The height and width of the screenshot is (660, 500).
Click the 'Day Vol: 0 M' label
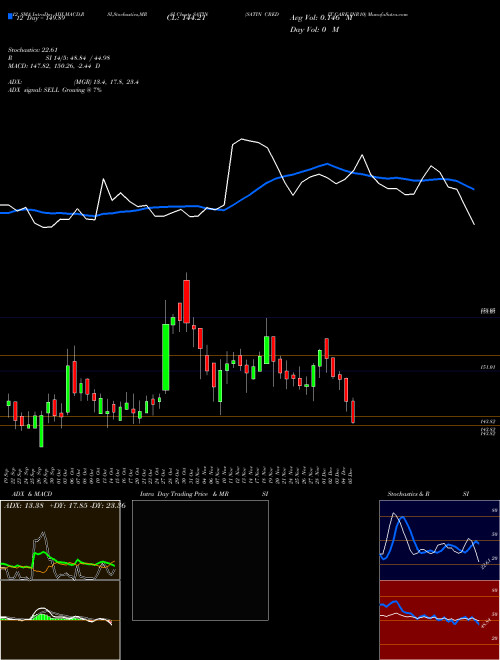[314, 30]
